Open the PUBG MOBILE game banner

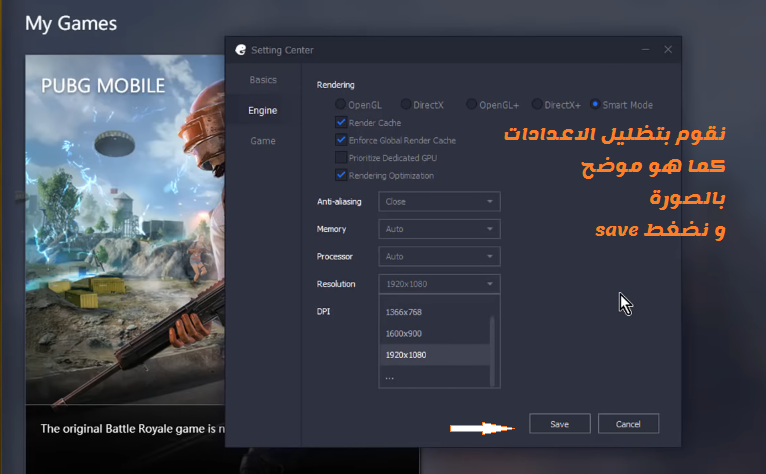(x=125, y=230)
